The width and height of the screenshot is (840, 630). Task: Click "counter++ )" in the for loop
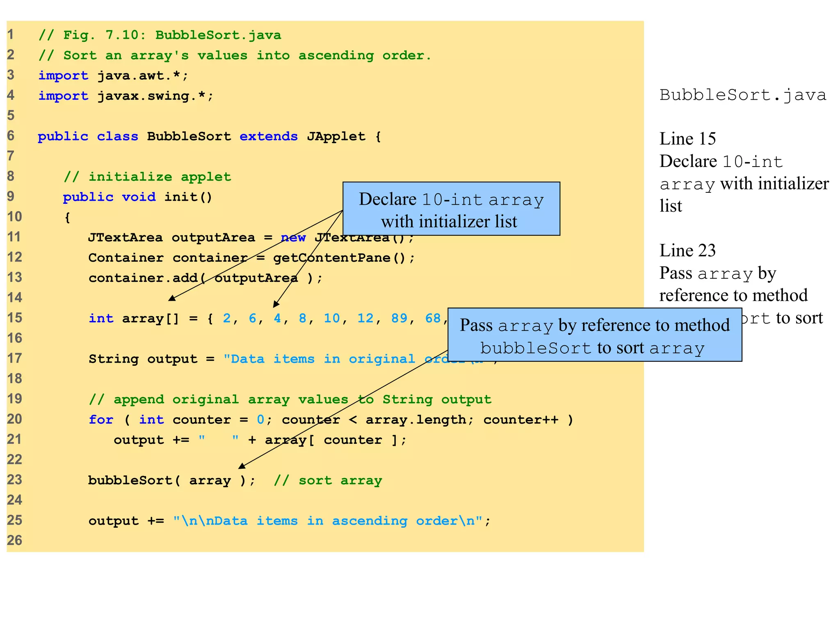[528, 420]
